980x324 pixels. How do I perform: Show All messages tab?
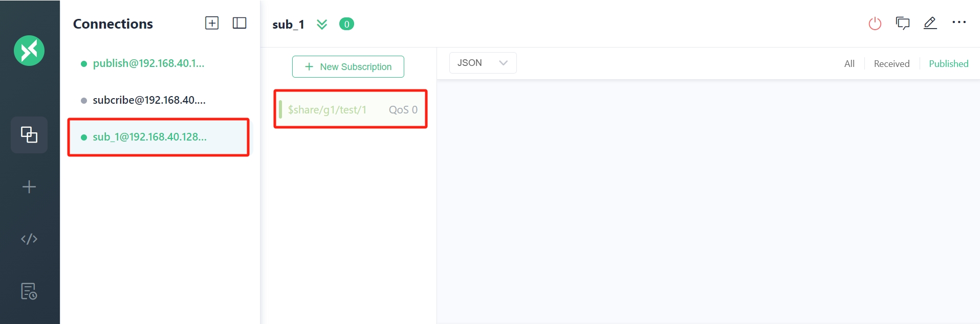point(850,64)
